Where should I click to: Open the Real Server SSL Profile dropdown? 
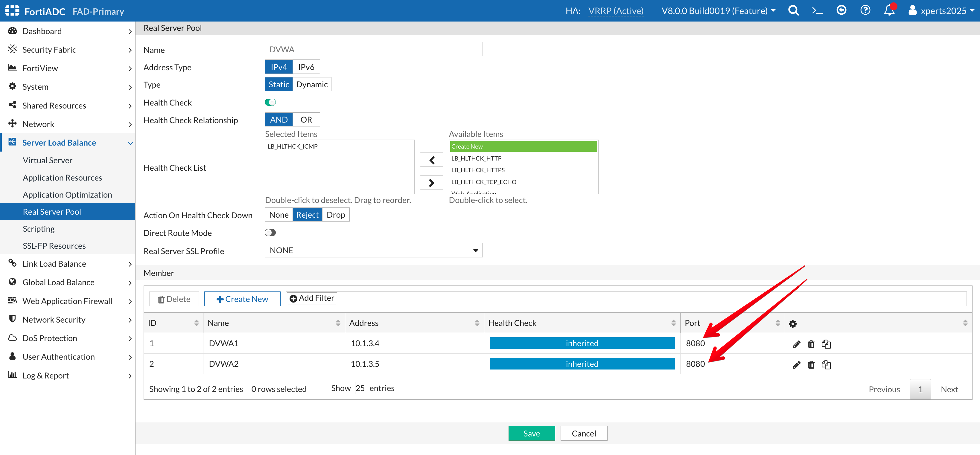[x=374, y=250]
